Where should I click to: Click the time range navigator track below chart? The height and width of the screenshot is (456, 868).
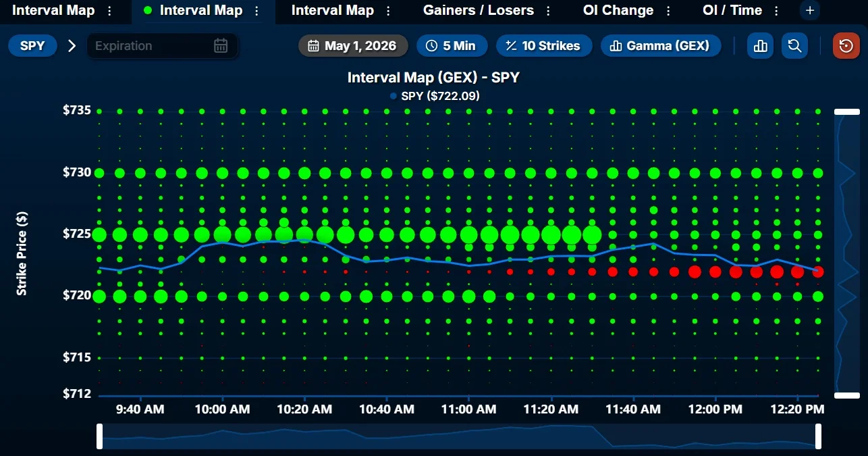tap(459, 436)
